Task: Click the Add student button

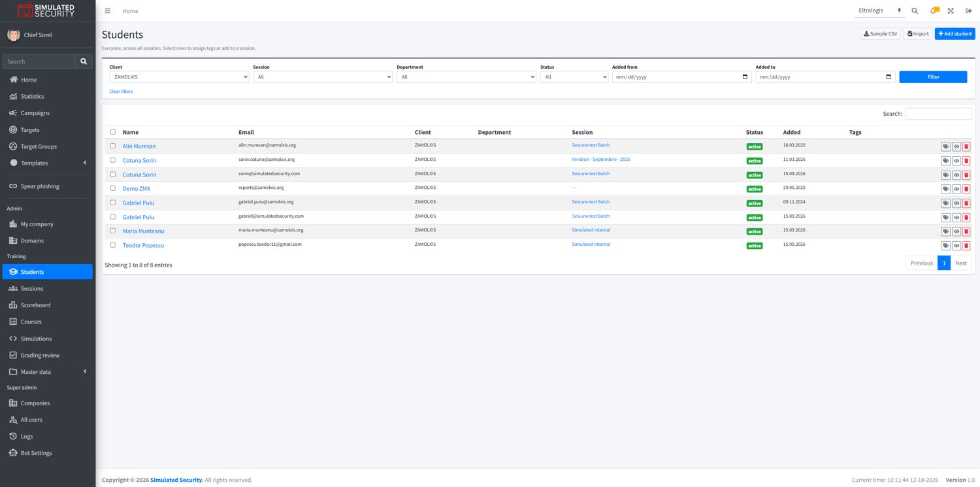Action: pos(955,34)
